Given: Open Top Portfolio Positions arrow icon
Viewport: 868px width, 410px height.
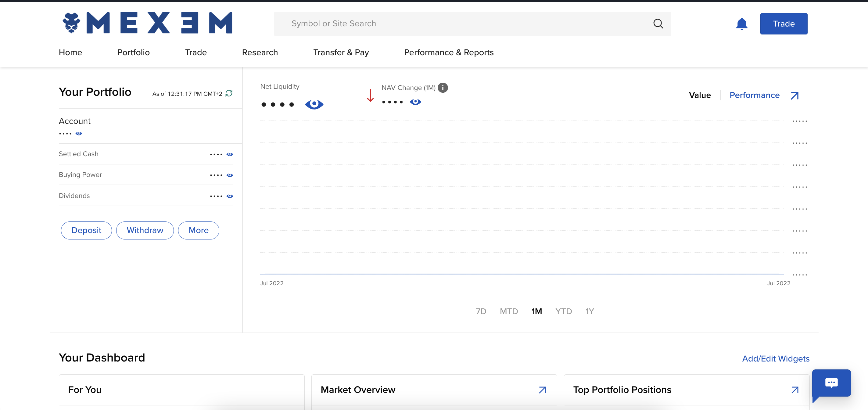Looking at the screenshot, I should click(794, 390).
